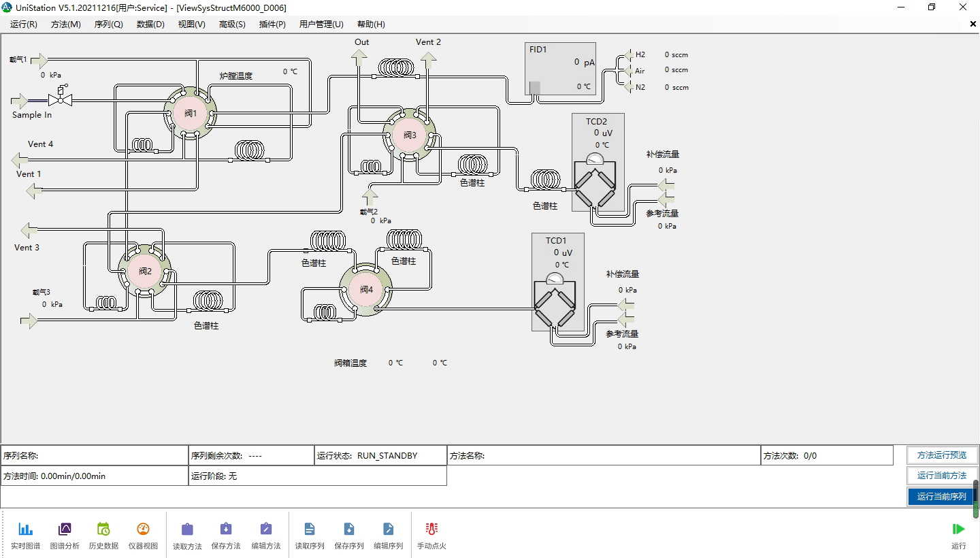Select the 阀4 valve in diagram
980x558 pixels.
pos(366,289)
